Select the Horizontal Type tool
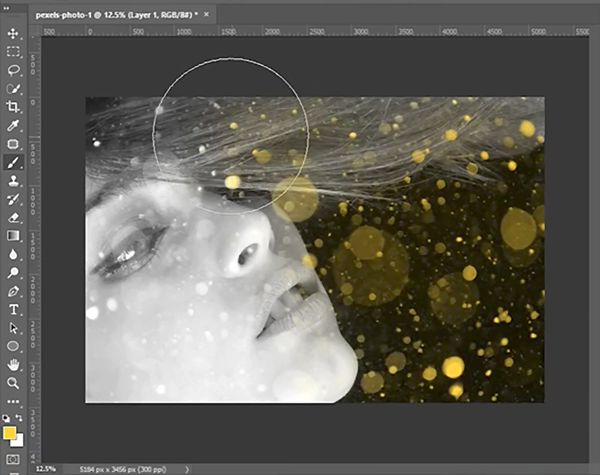This screenshot has height=475, width=600. pyautogui.click(x=13, y=309)
